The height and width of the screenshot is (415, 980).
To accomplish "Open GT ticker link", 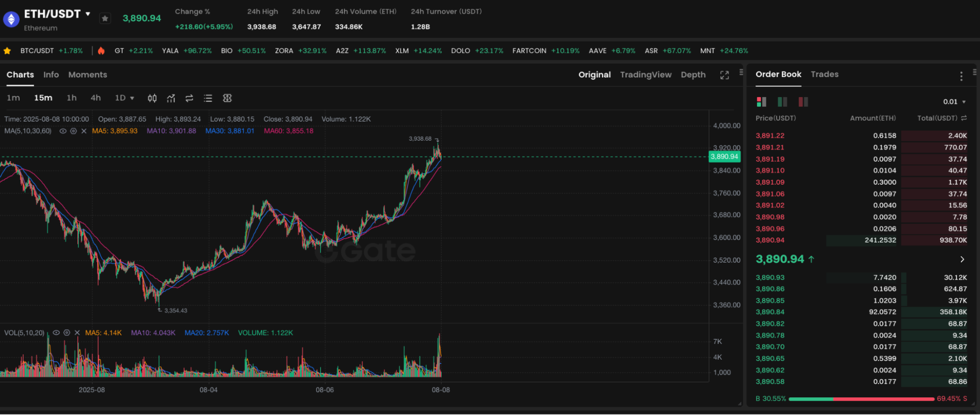I will click(133, 51).
